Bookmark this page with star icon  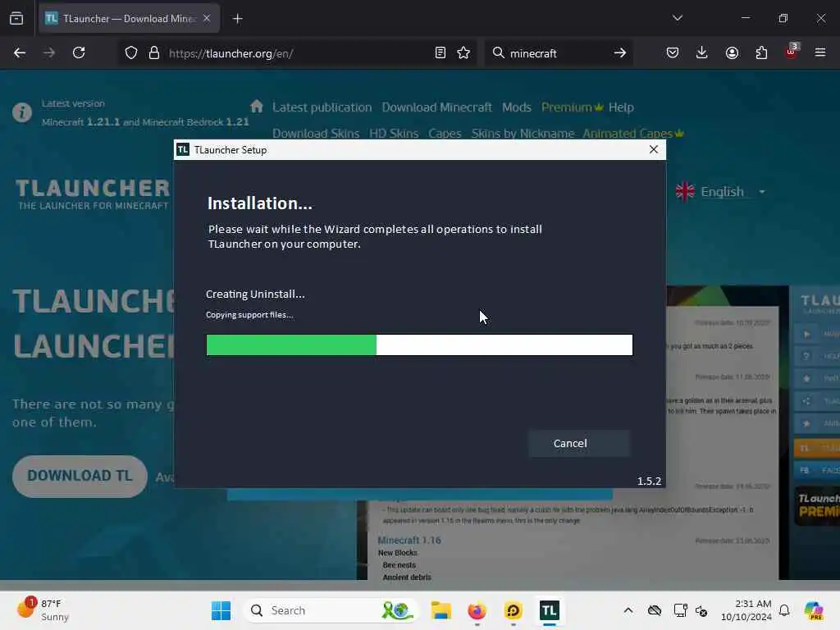pyautogui.click(x=463, y=53)
